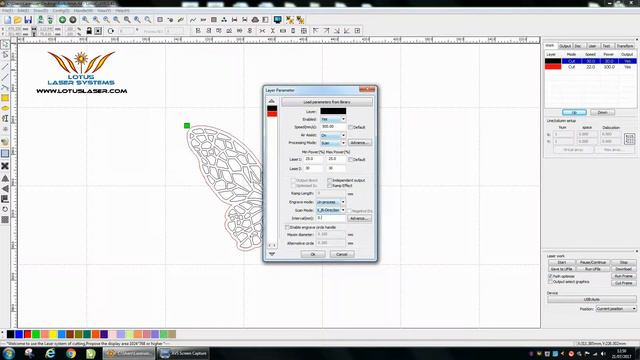Viewport: 640px width, 360px height.
Task: Select the pointer selection tool at top-left
Action: [x=5, y=44]
